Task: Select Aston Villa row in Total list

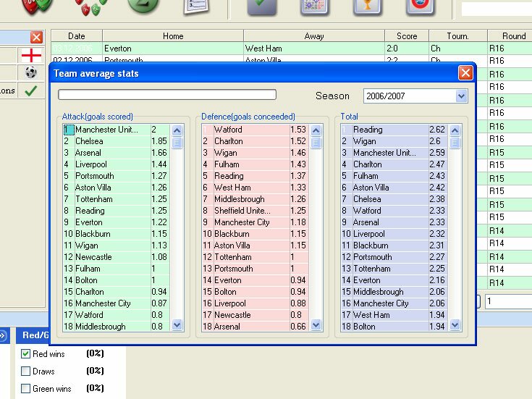Action: click(394, 188)
